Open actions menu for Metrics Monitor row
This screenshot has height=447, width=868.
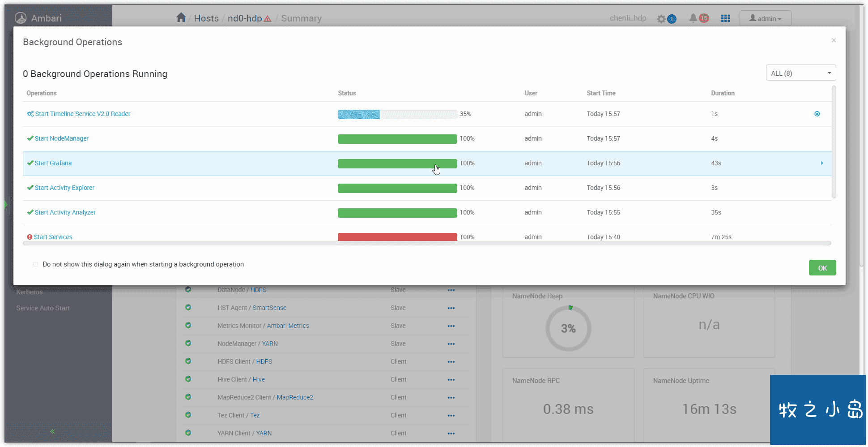point(451,326)
